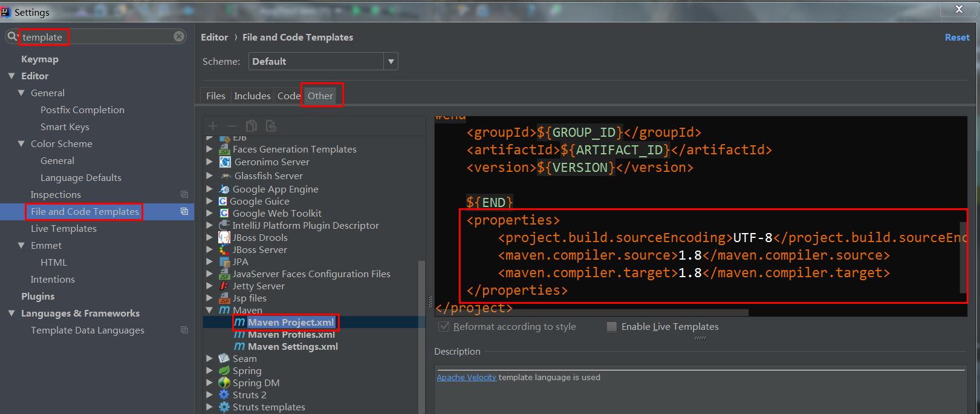Collapse Languages & Frameworks section
Screen dimensions: 980x414
[11, 313]
